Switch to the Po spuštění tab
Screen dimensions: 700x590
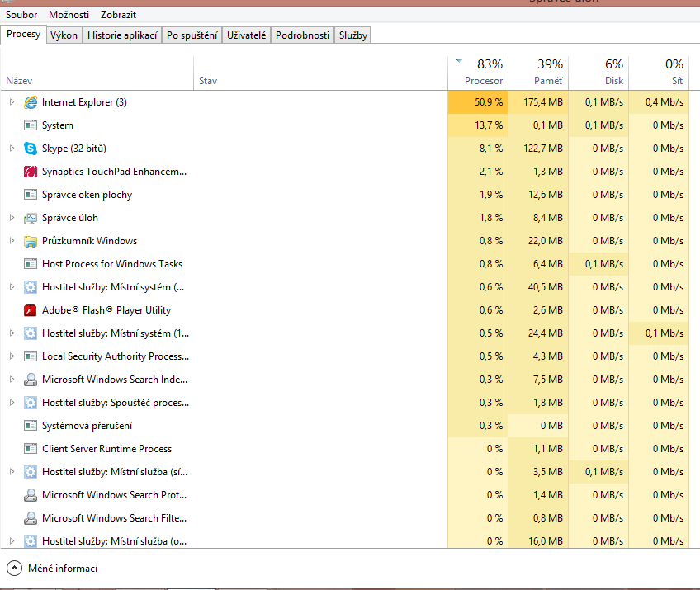tap(192, 35)
